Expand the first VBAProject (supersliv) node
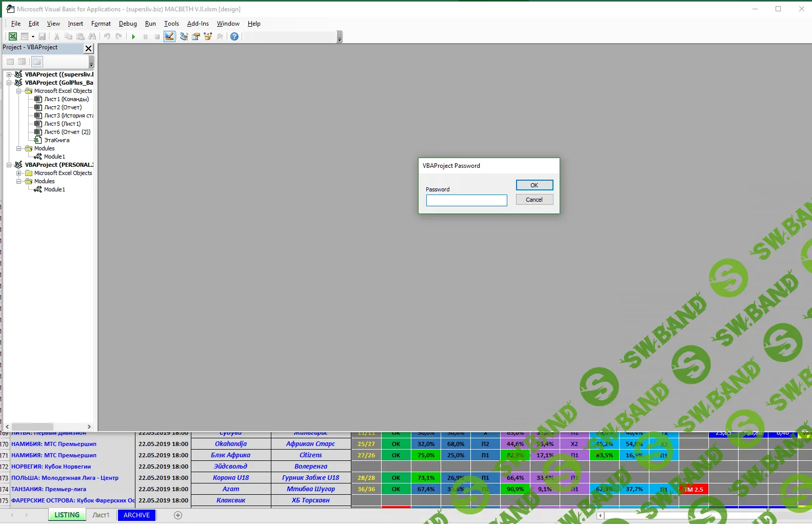Image resolution: width=812 pixels, height=524 pixels. pyautogui.click(x=9, y=74)
